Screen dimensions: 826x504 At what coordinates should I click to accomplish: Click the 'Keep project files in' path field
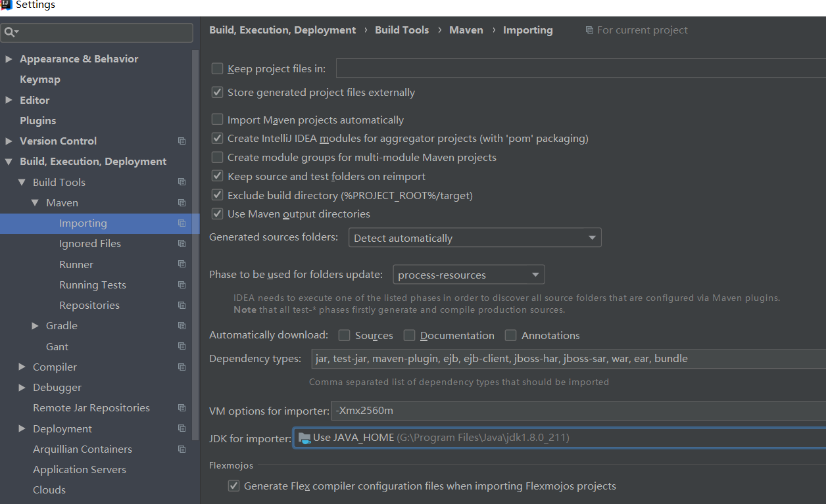tap(581, 68)
